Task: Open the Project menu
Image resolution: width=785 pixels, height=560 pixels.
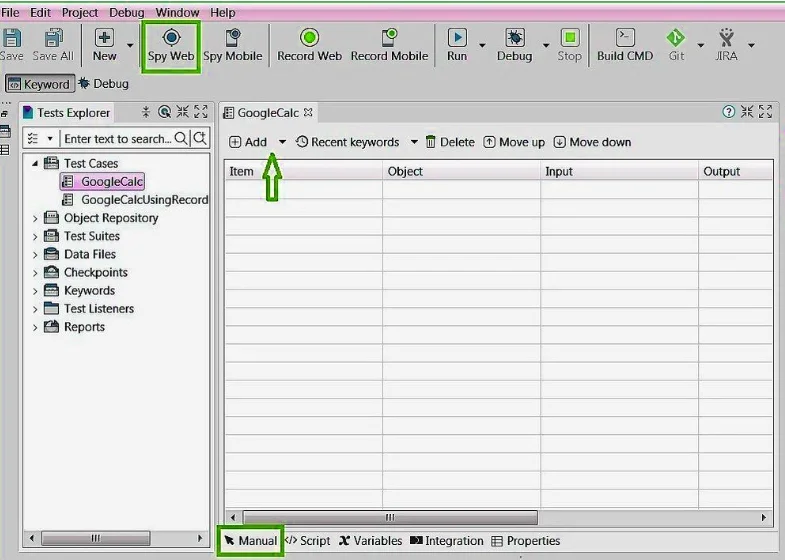Action: coord(79,12)
